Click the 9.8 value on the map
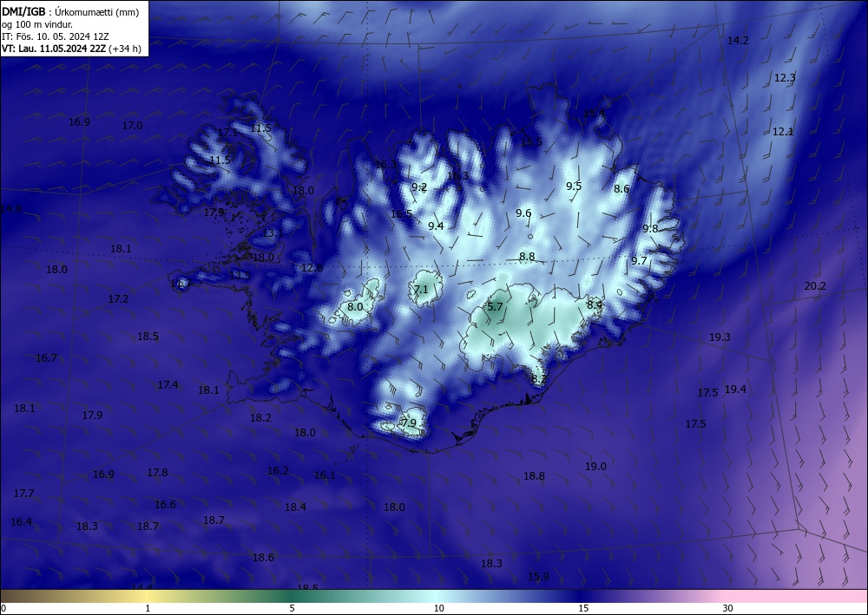This screenshot has width=868, height=615. tap(650, 228)
